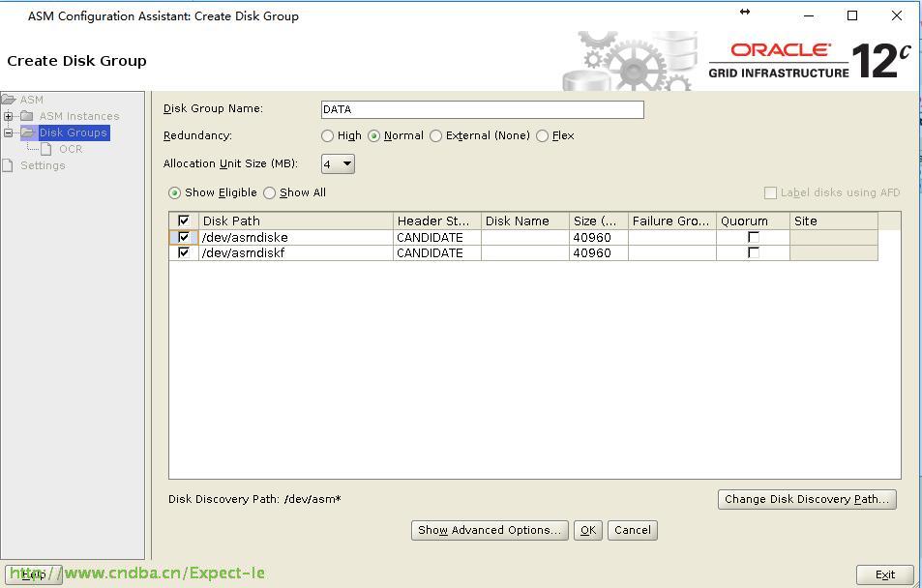Image resolution: width=922 pixels, height=588 pixels.
Task: Sort by Disk Path column header
Action: click(296, 220)
